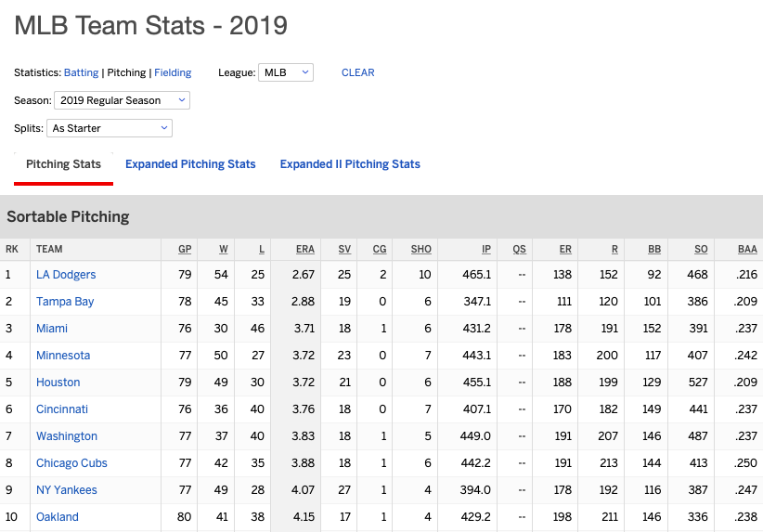Open the LA Dodgers team page
The height and width of the screenshot is (532, 763).
click(66, 275)
